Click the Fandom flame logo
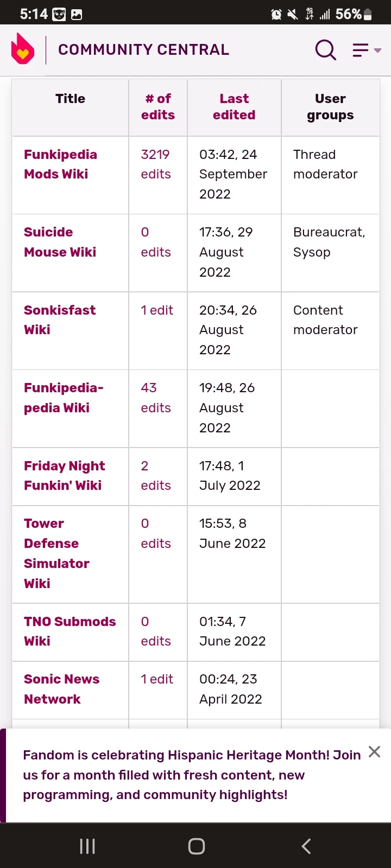 coord(23,49)
